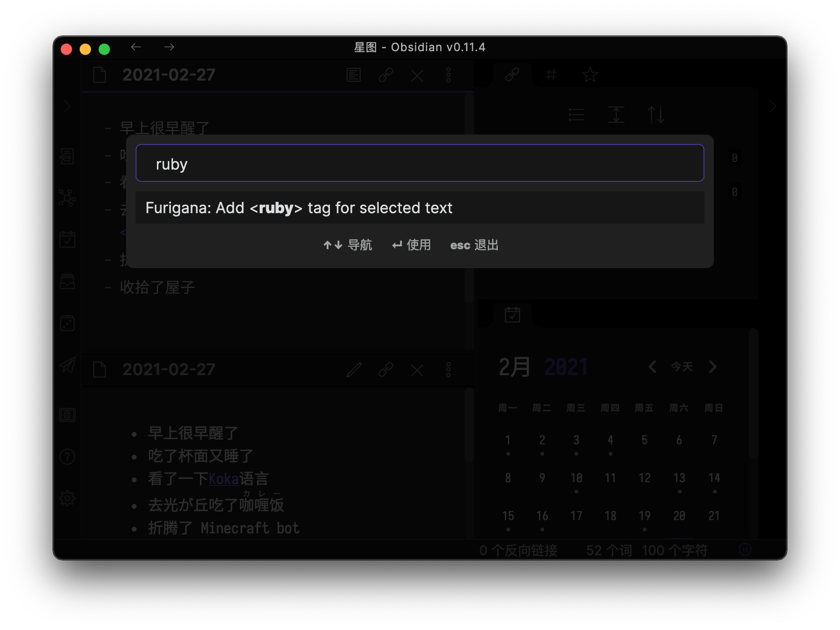Open Obsidian settings gear
The image size is (840, 630).
tap(68, 498)
